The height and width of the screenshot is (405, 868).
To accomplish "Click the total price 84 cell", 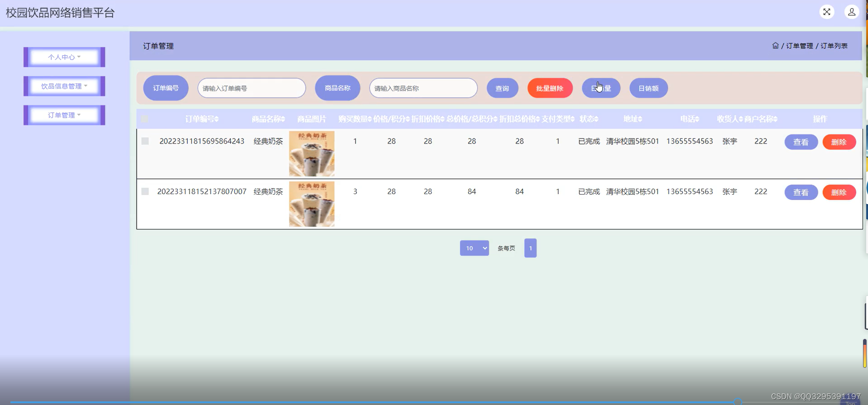I will 472,191.
